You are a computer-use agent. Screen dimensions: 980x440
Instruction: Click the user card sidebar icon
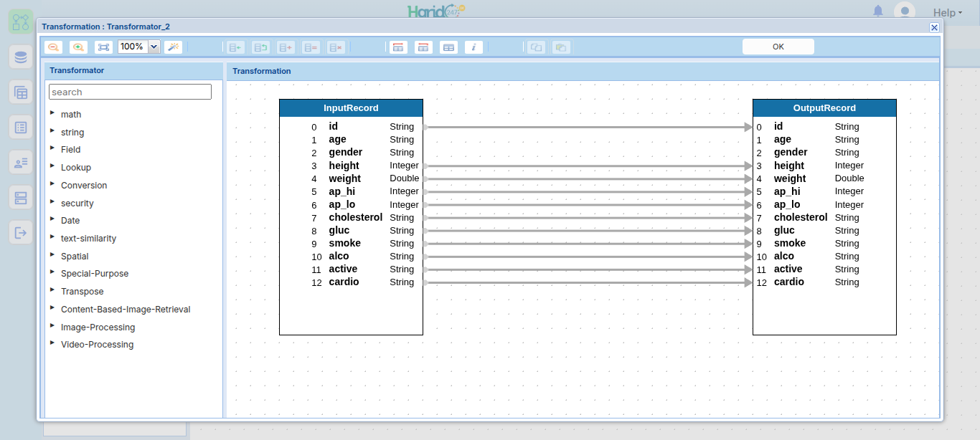pos(21,162)
